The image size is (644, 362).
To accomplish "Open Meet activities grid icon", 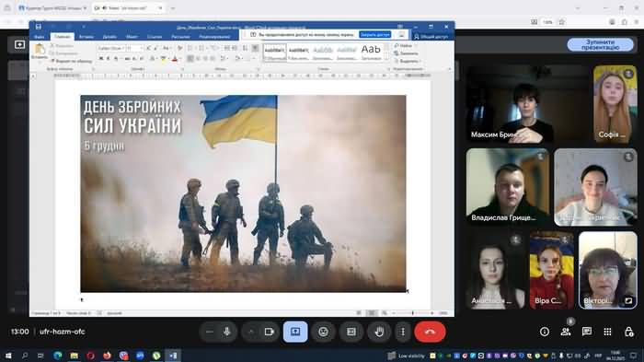I will point(608,332).
